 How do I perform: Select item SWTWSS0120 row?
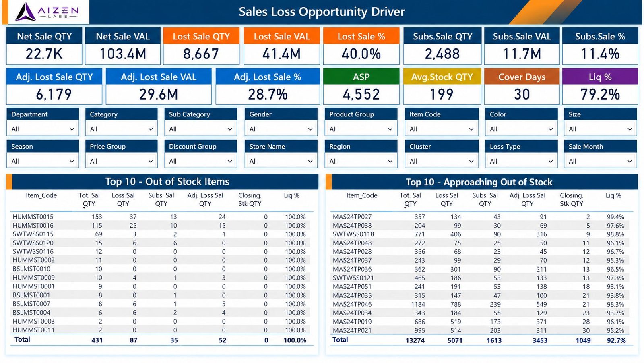[x=161, y=243]
